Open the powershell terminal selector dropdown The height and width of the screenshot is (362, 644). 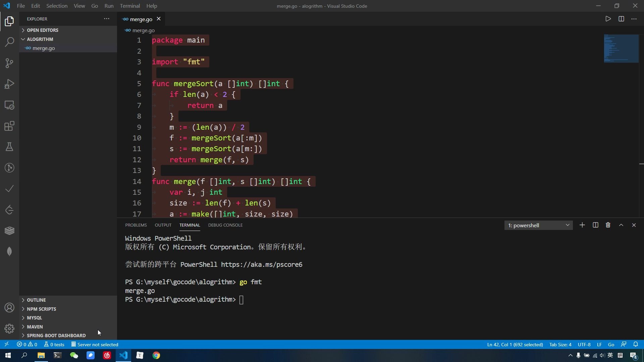(x=538, y=225)
